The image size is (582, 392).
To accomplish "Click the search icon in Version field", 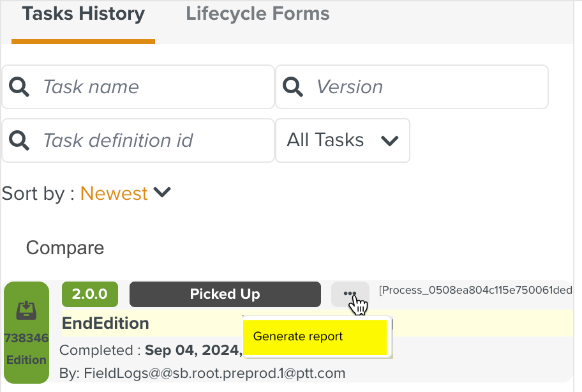I will coord(294,87).
